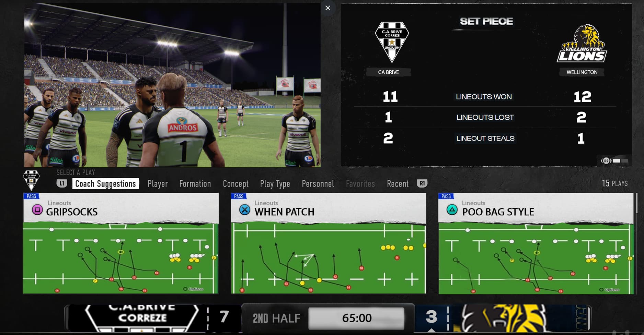The image size is (644, 335).
Task: Open the Recent plays tab
Action: (398, 183)
